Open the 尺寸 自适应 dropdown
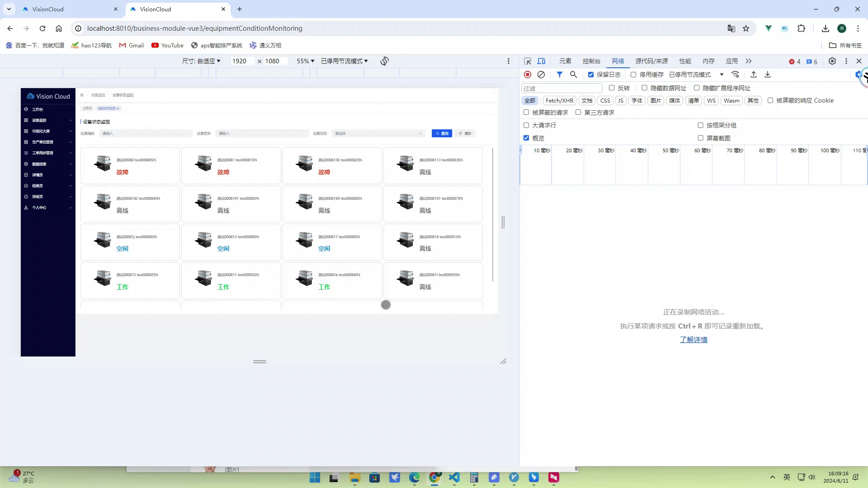 [201, 61]
